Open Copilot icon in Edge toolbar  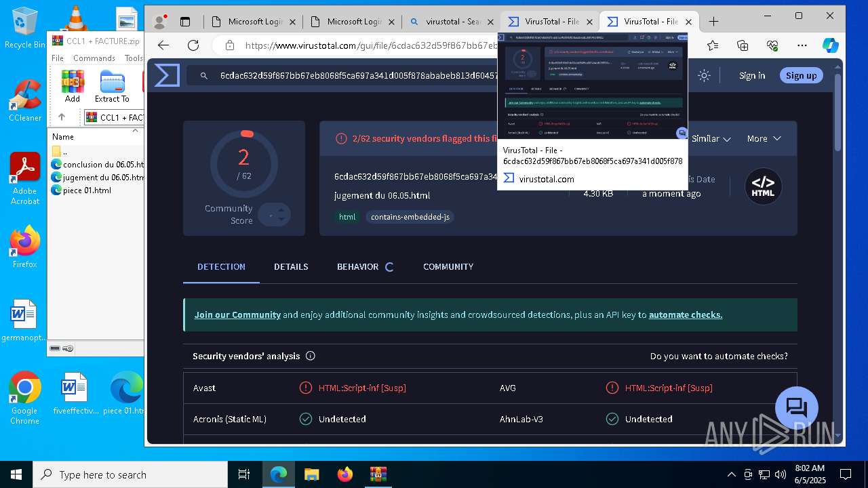click(830, 45)
